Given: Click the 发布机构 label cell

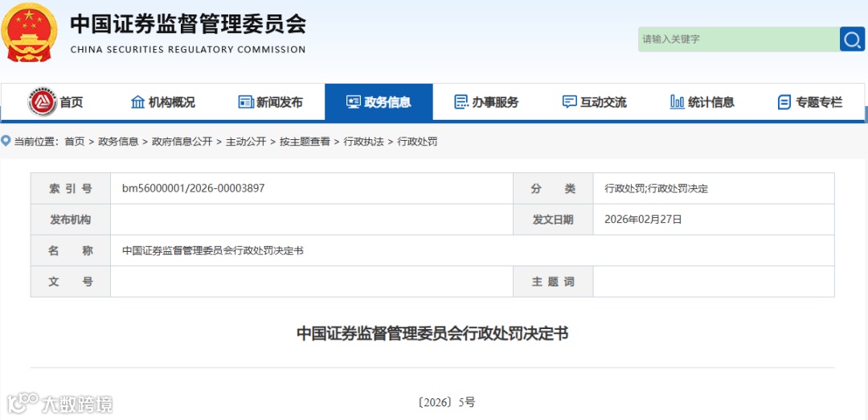Looking at the screenshot, I should coord(70,220).
